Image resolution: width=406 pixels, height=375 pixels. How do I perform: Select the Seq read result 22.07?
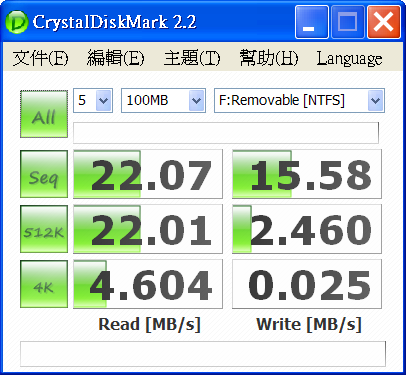click(148, 174)
